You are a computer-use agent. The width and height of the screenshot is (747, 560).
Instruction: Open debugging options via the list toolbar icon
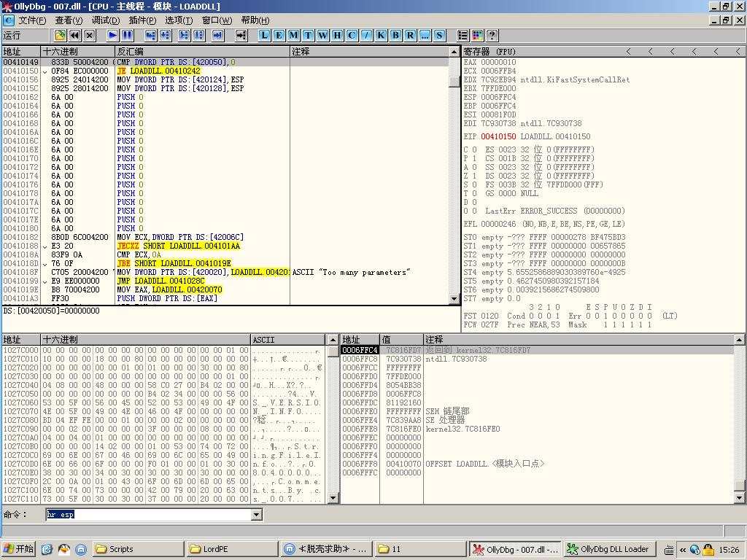pyautogui.click(x=462, y=36)
